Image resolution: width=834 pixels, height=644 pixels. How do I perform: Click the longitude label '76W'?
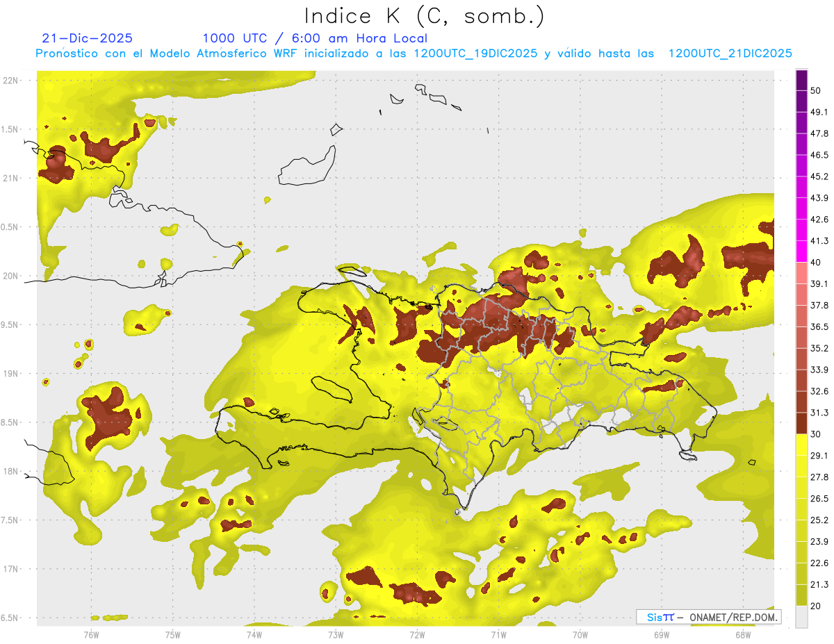[x=91, y=634]
